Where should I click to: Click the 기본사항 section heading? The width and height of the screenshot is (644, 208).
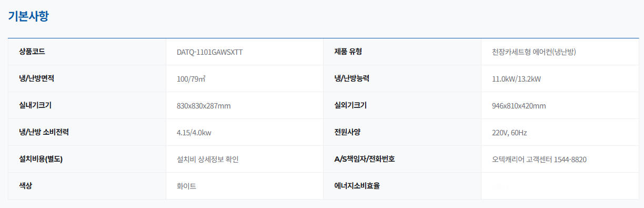coord(28,16)
